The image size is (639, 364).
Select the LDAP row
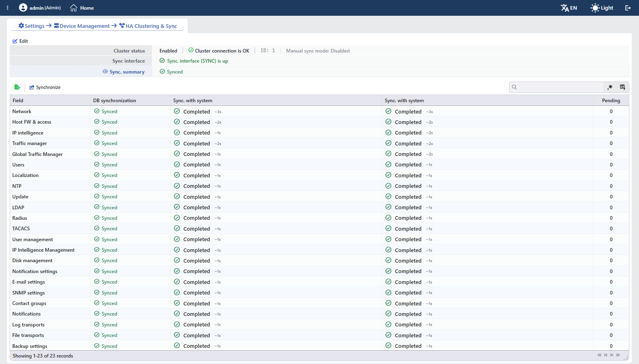pyautogui.click(x=319, y=207)
